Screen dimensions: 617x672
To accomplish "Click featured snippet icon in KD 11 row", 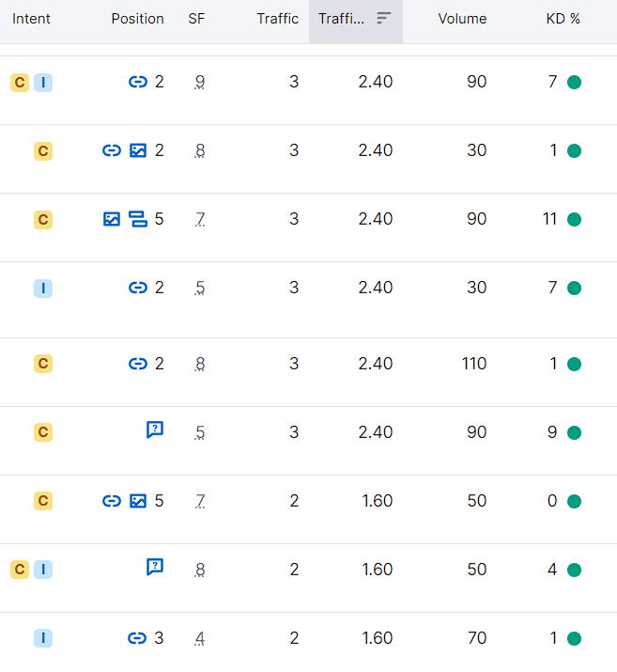I will pos(138,219).
